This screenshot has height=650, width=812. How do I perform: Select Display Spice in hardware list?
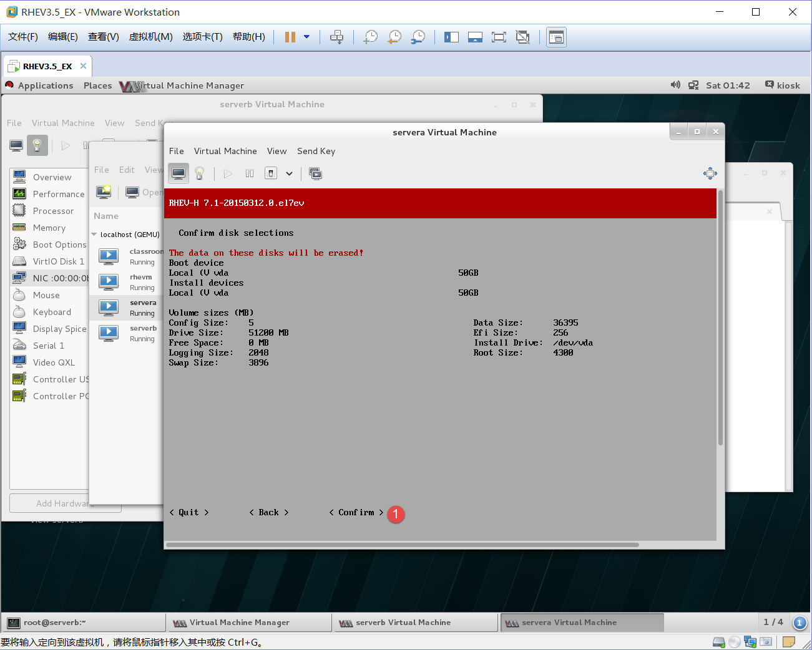50,329
